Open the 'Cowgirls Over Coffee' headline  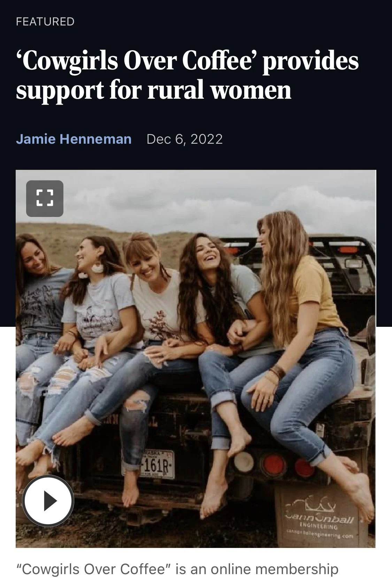[x=187, y=75]
